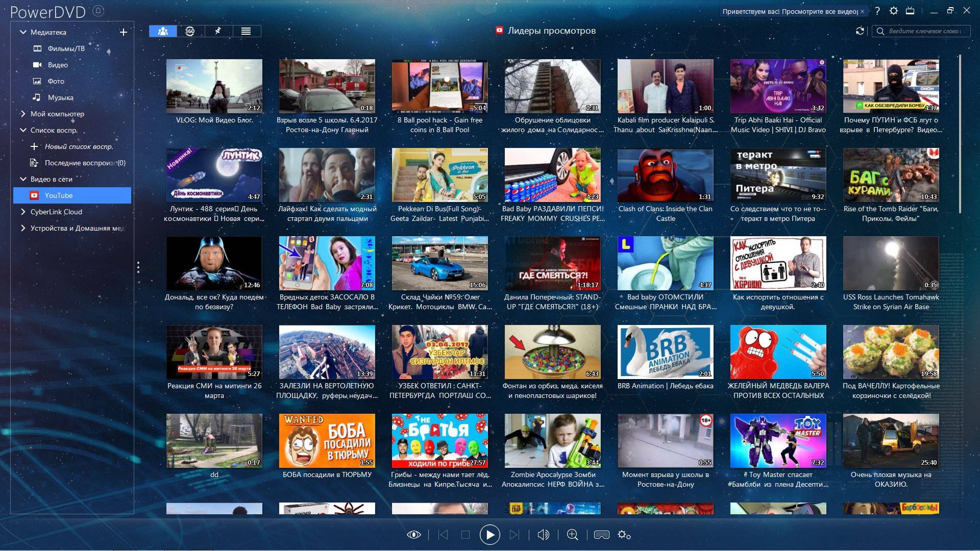Open Последние воспроизведения list
Screen dimensions: 980x551
pos(78,163)
